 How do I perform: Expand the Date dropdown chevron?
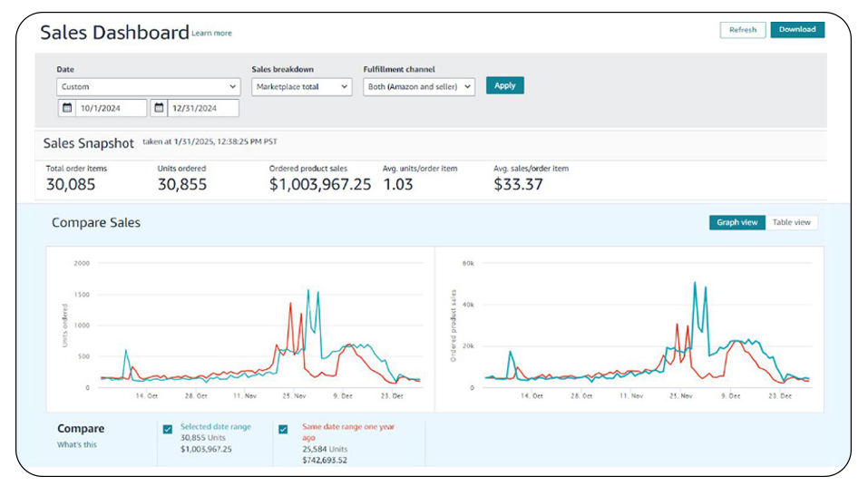[232, 87]
